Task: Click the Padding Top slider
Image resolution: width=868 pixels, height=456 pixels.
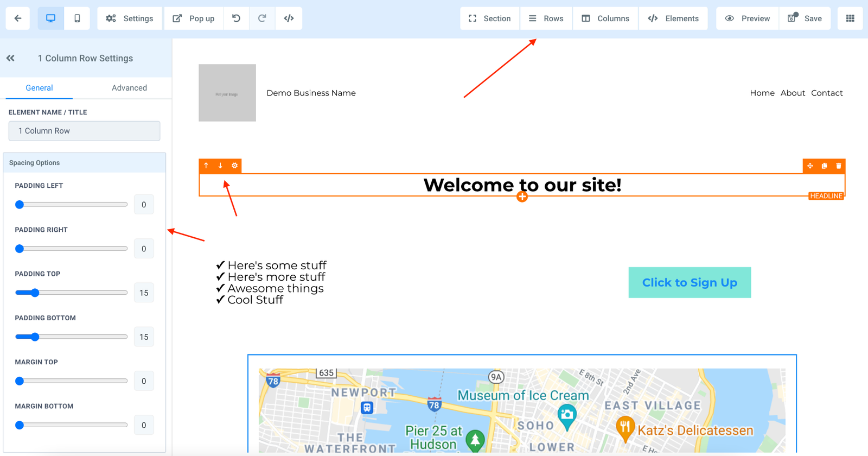Action: pyautogui.click(x=71, y=293)
